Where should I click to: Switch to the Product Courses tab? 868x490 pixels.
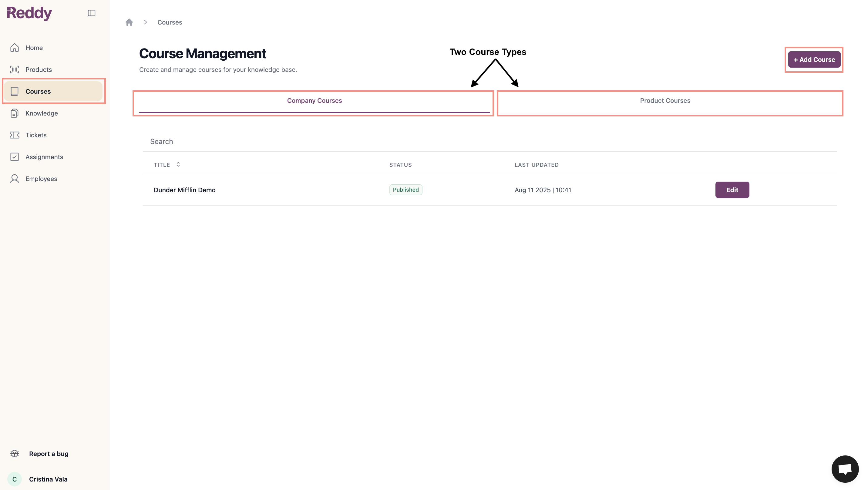coord(664,100)
